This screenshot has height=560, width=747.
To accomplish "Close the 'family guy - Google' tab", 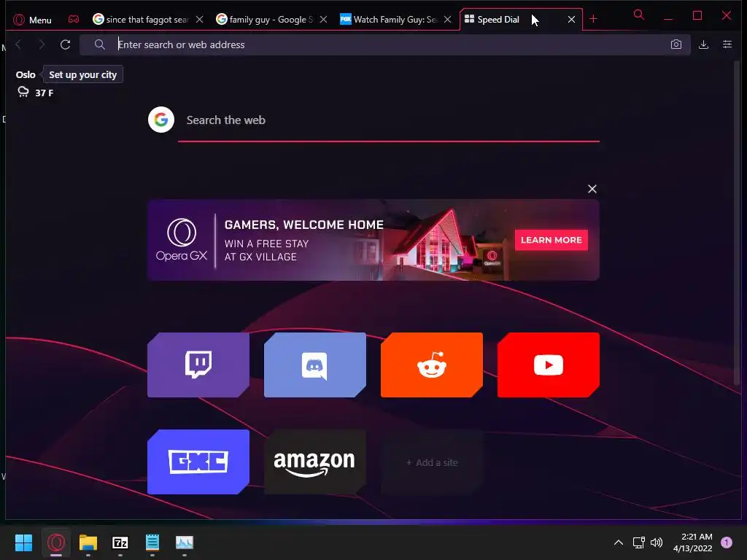I will (323, 20).
